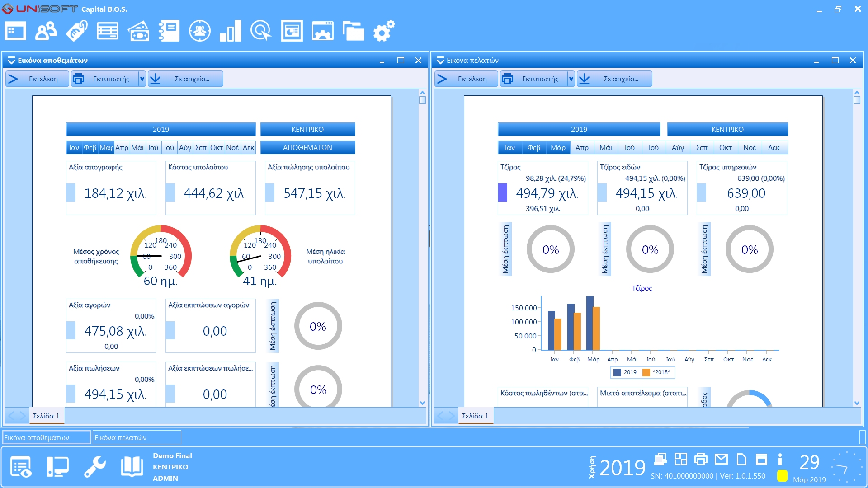Viewport: 868px width, 488px height.
Task: Switch to Εικόνα πελατών taskbar tab
Action: coord(137,437)
